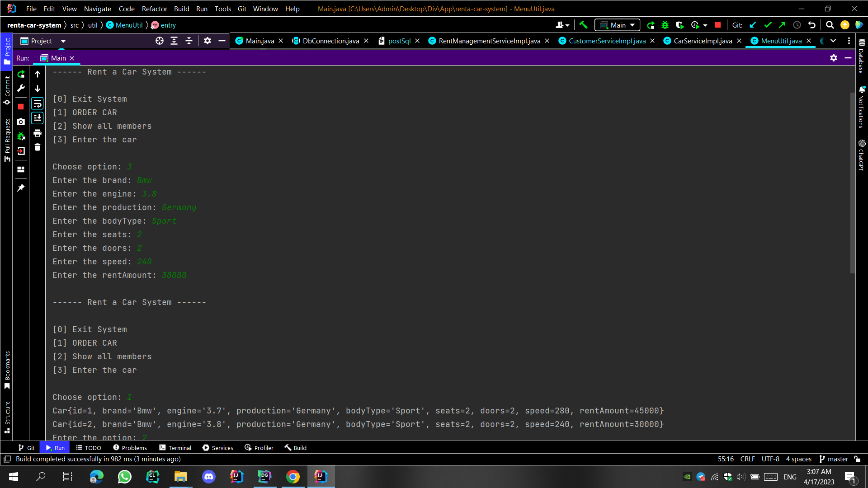Show hidden editor tabs chevron
The height and width of the screenshot is (488, 868).
pos(833,41)
